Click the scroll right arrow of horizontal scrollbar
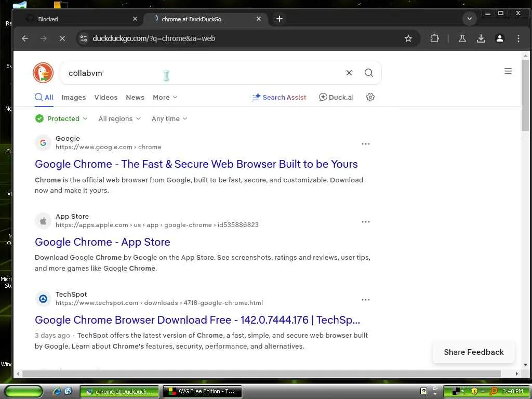Image resolution: width=532 pixels, height=399 pixels. pos(517,374)
